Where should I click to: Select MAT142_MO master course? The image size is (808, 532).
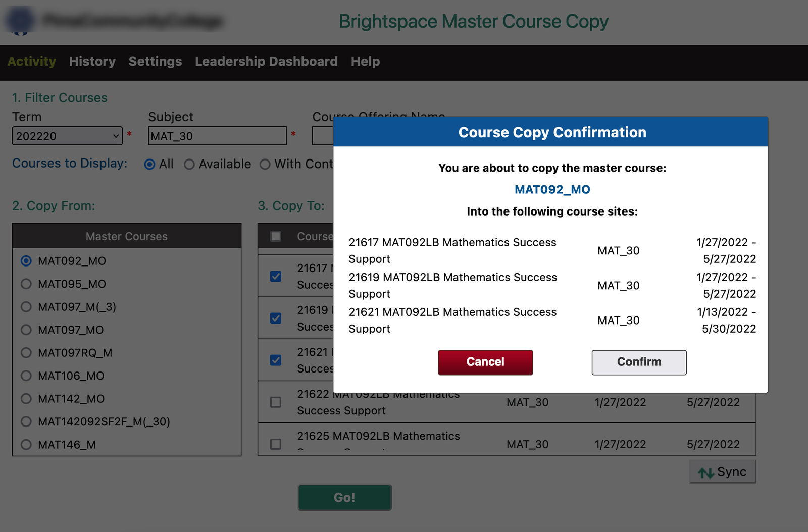coord(26,399)
